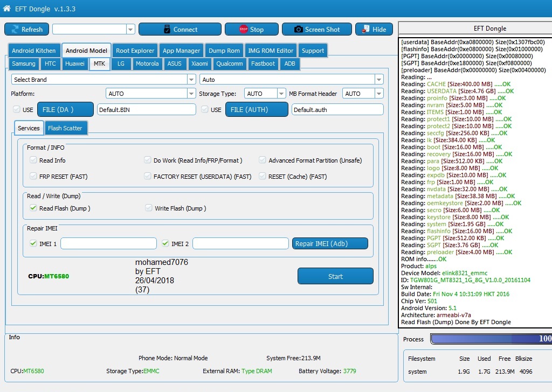Click the FILE (DA) button
The width and height of the screenshot is (552, 392).
point(65,109)
